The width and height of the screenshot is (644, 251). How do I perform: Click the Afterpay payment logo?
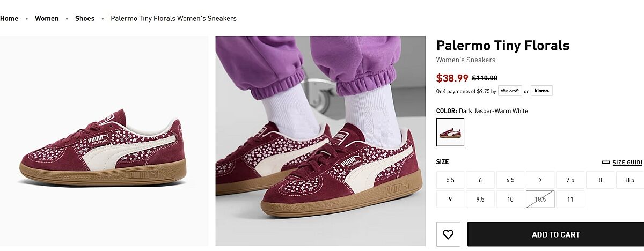510,91
